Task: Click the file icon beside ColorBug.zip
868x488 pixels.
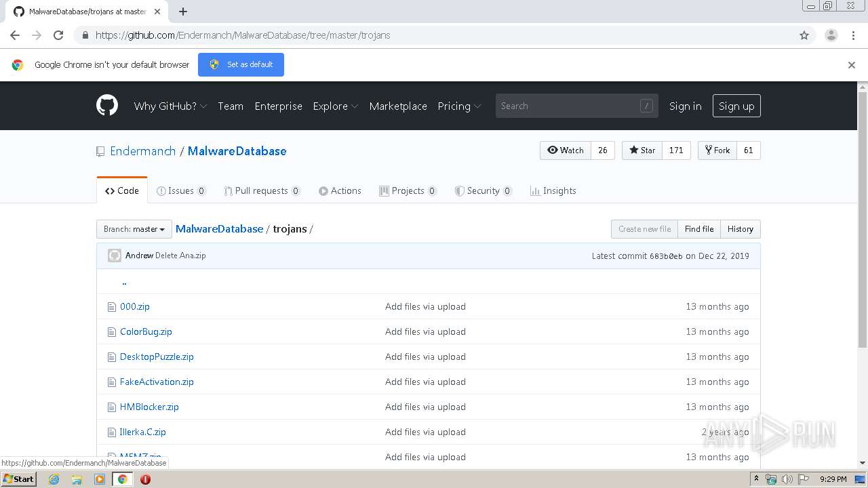Action: (x=112, y=332)
